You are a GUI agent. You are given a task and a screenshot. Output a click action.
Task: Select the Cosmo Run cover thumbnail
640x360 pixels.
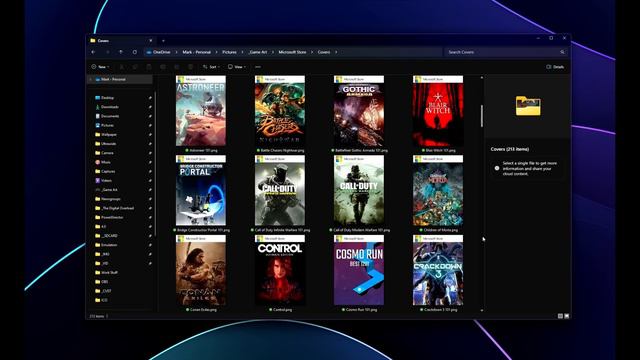[359, 270]
